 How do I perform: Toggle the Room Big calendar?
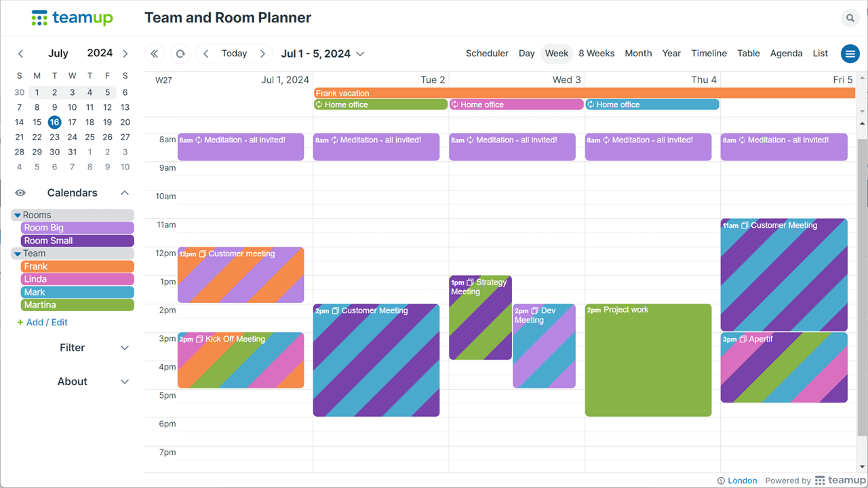tap(77, 228)
